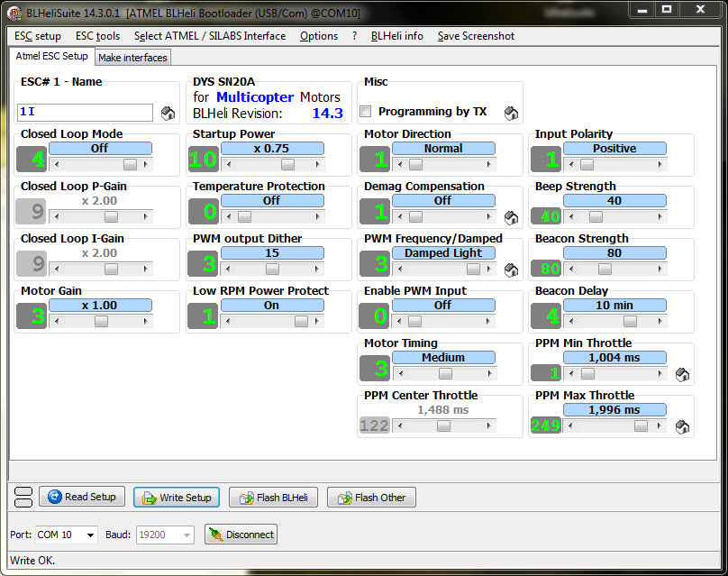Click the Demag Compensation default icon
Screen dimensions: 728x576
[511, 217]
